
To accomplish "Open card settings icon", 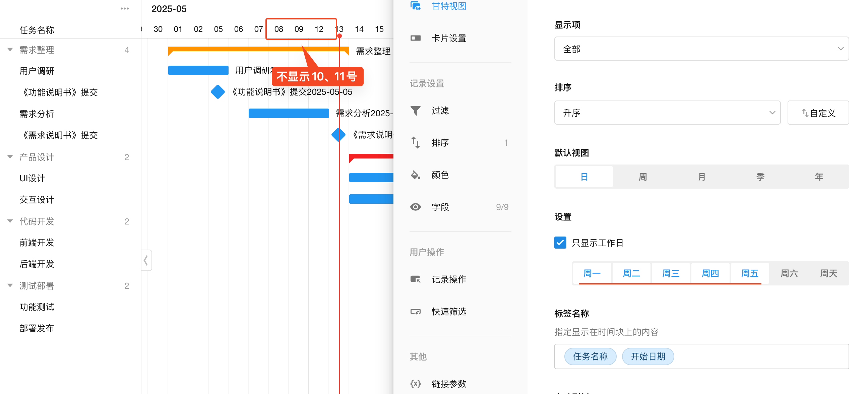I will tap(415, 38).
